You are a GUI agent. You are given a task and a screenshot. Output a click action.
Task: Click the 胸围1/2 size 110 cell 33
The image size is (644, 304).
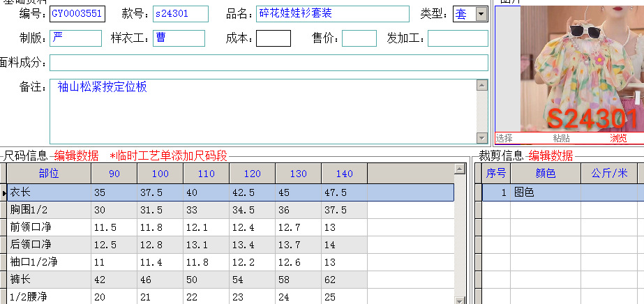coord(207,210)
